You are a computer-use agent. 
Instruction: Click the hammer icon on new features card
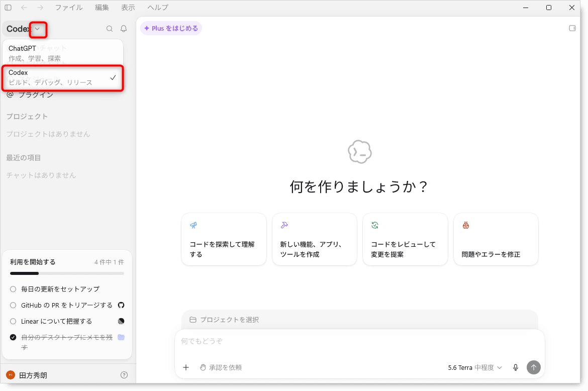pos(284,225)
